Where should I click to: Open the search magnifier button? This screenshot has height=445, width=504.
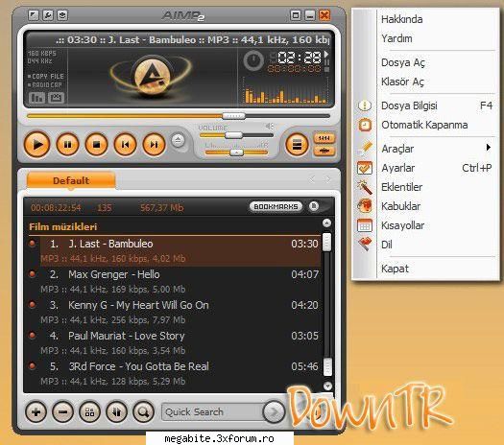coord(143,411)
